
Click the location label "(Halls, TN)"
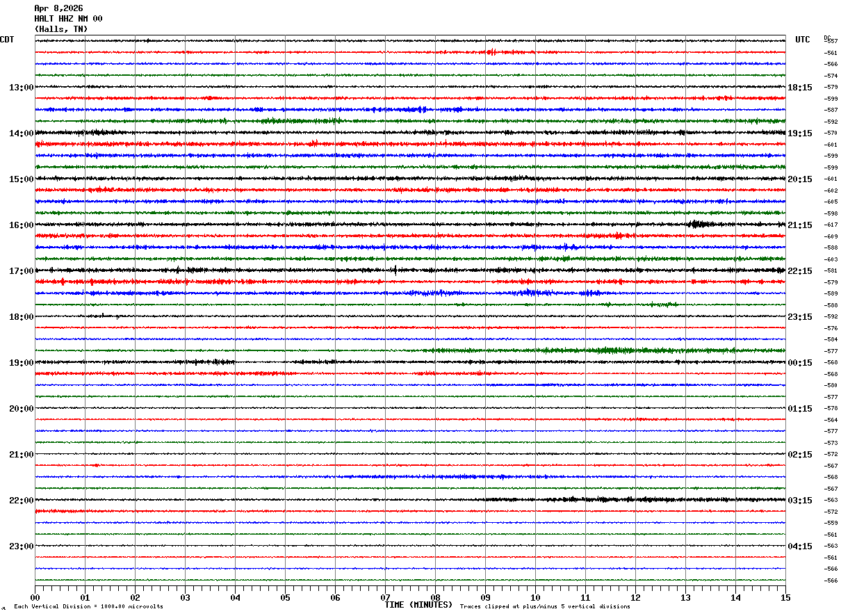pyautogui.click(x=61, y=29)
